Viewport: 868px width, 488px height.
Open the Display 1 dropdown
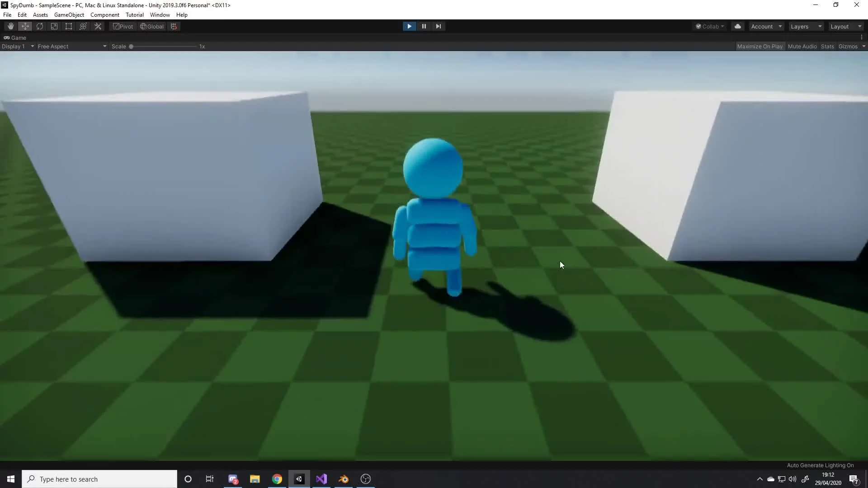[18, 47]
